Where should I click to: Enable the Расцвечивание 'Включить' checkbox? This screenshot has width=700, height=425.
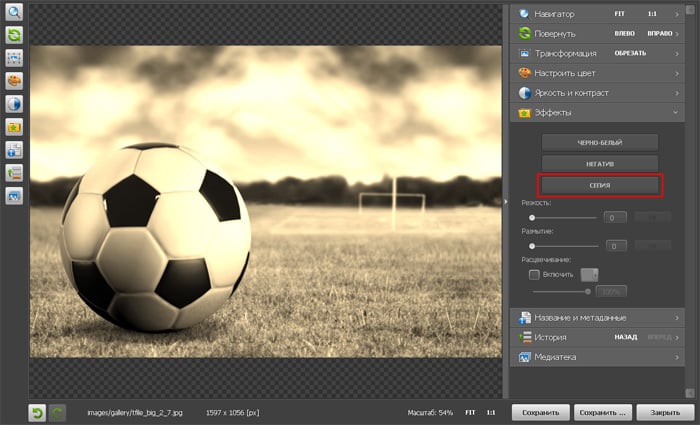(535, 274)
